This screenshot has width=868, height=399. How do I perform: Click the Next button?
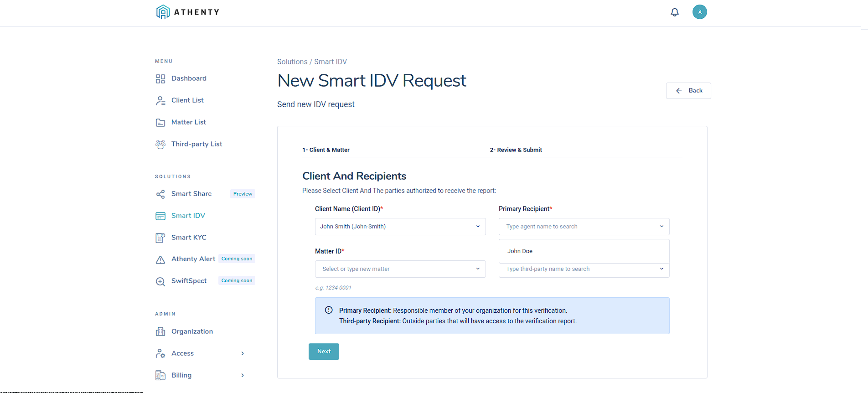point(324,352)
